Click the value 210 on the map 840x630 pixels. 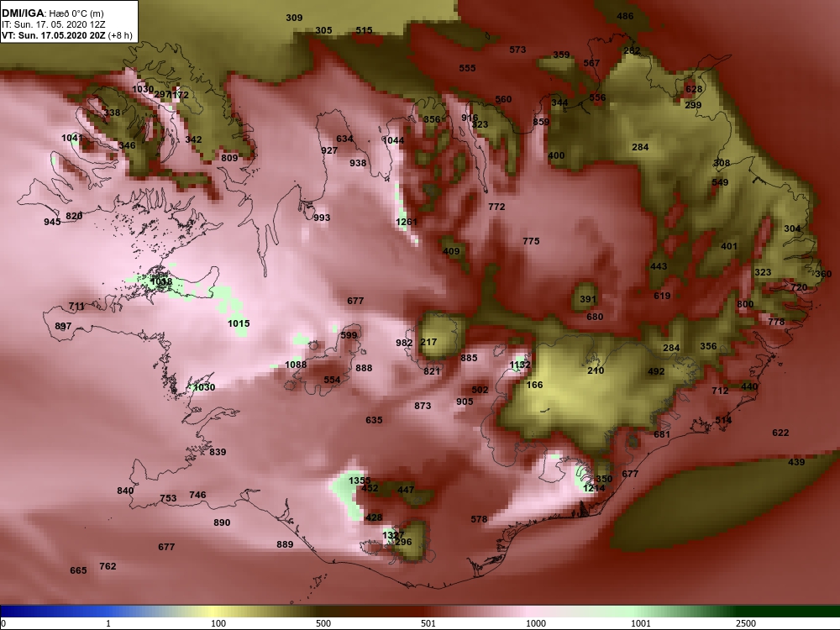point(596,370)
